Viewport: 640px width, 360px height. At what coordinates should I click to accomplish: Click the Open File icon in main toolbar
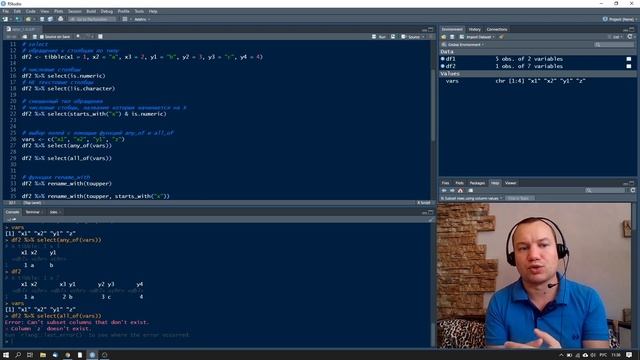point(28,19)
